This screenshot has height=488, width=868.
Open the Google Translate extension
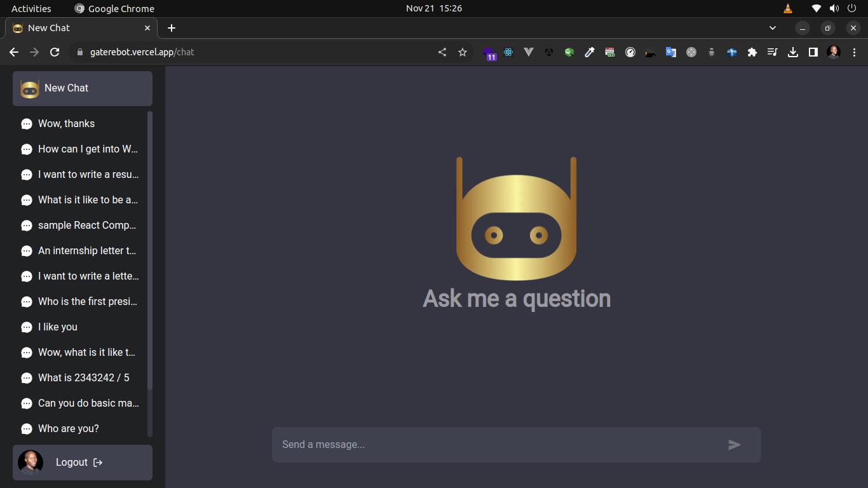pyautogui.click(x=671, y=52)
